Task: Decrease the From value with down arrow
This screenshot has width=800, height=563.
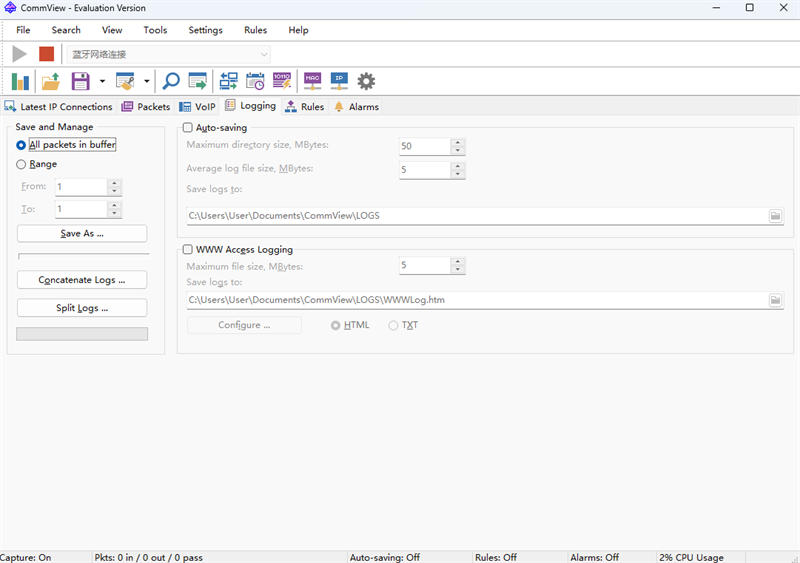Action: click(114, 191)
